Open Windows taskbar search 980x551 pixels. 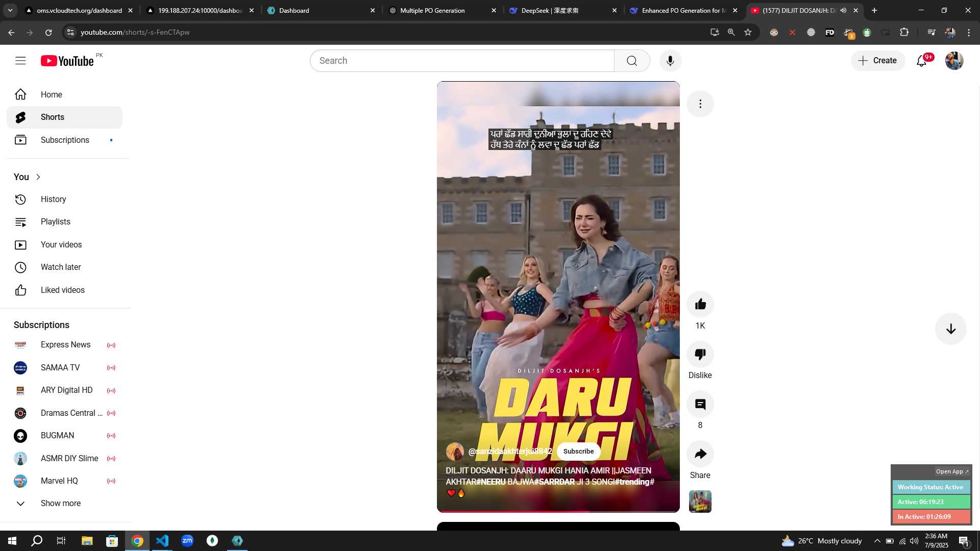(x=37, y=541)
